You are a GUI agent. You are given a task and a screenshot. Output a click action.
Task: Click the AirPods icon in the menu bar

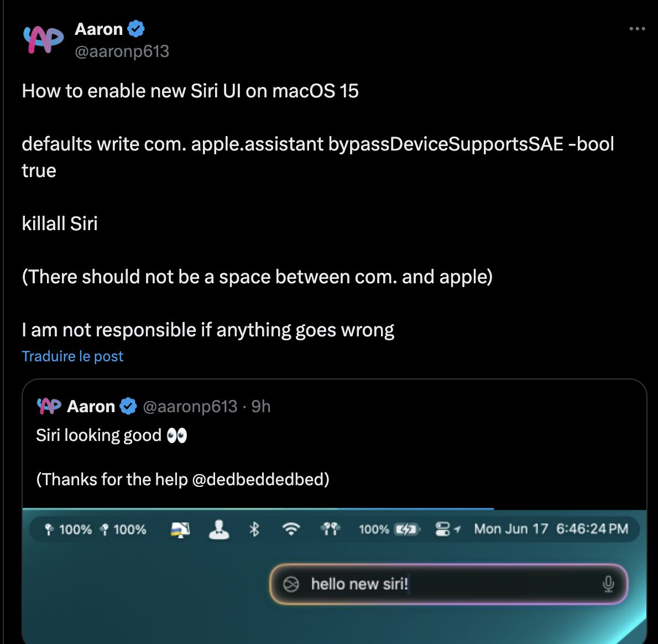tap(330, 529)
